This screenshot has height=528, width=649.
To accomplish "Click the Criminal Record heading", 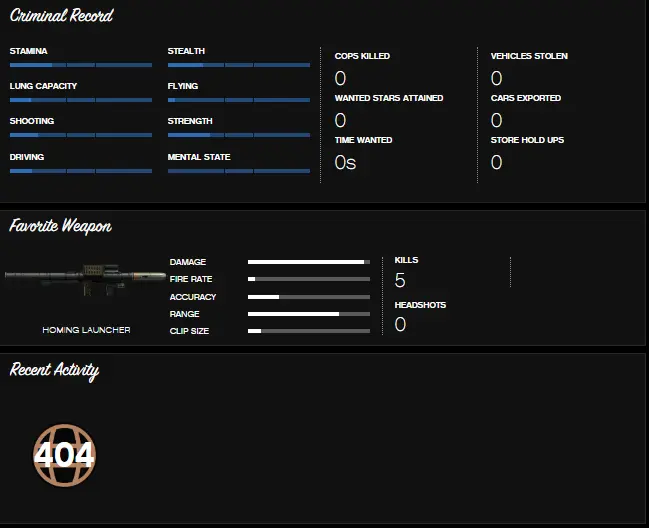I will (x=61, y=16).
